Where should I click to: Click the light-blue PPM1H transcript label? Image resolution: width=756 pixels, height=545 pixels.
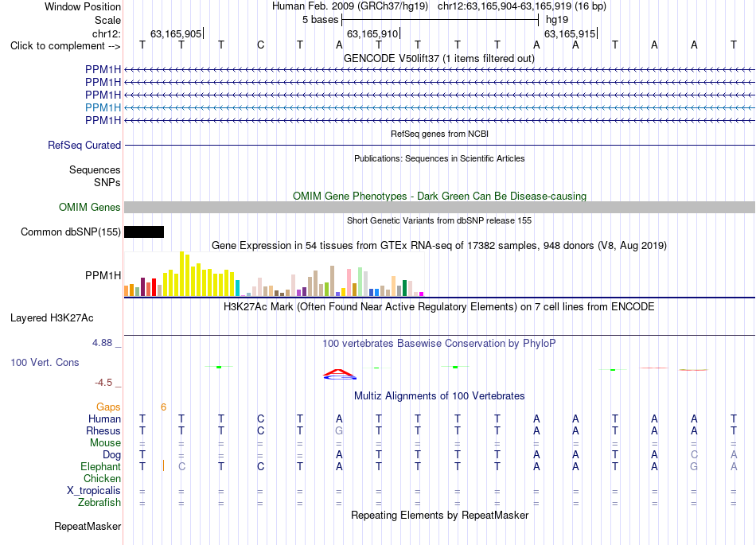(x=103, y=107)
